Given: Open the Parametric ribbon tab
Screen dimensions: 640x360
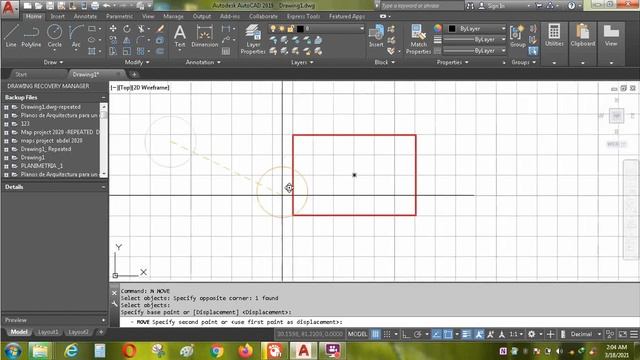Looking at the screenshot, I should click(x=119, y=16).
